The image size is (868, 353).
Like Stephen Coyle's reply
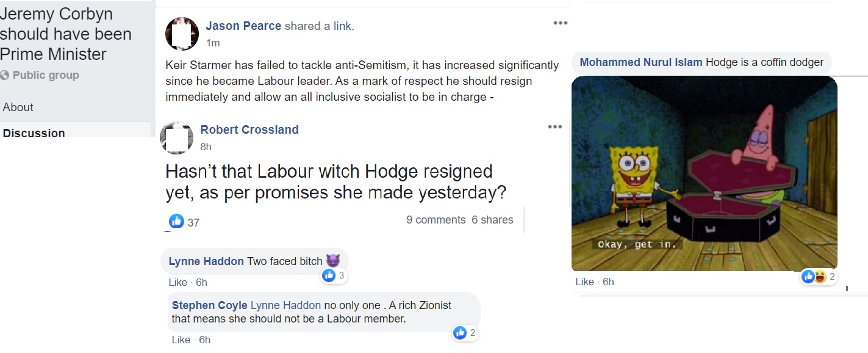tap(181, 340)
